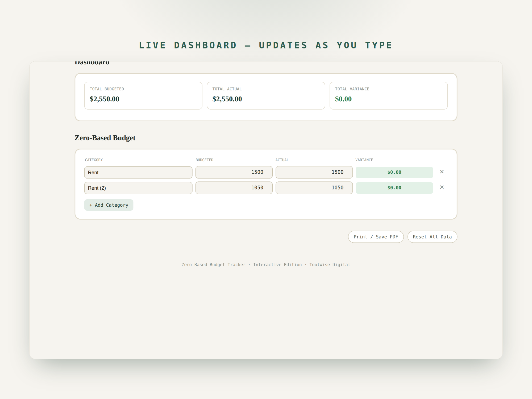Select the Rent variance $0.00 cell
The height and width of the screenshot is (399, 532).
[x=394, y=172]
